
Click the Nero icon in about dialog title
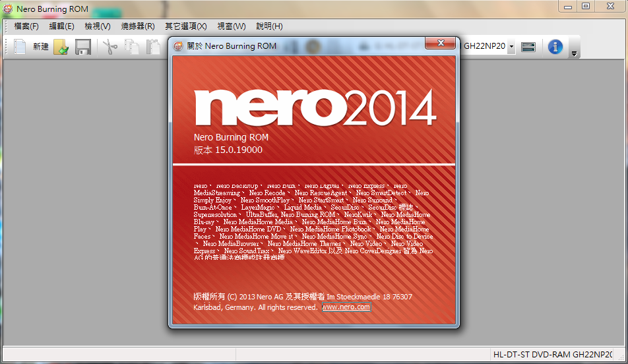point(178,46)
